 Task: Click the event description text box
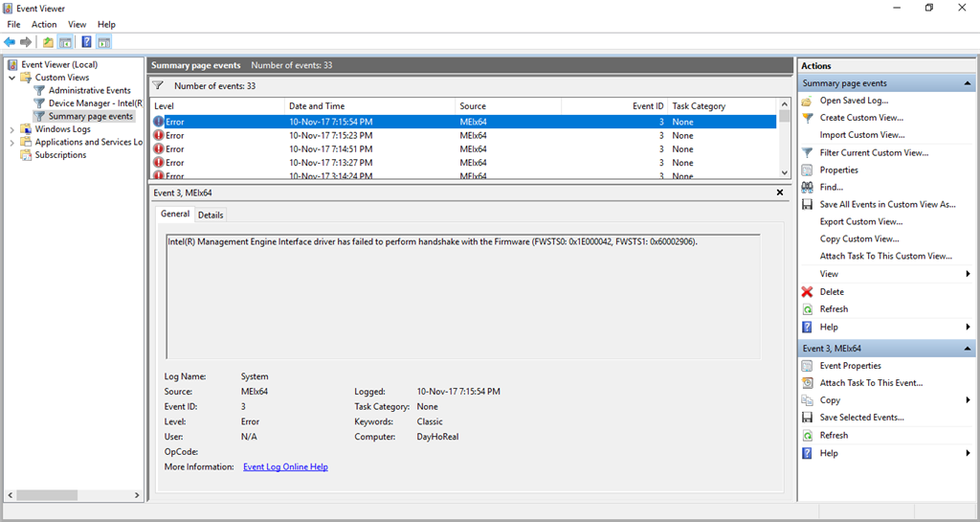(463, 296)
